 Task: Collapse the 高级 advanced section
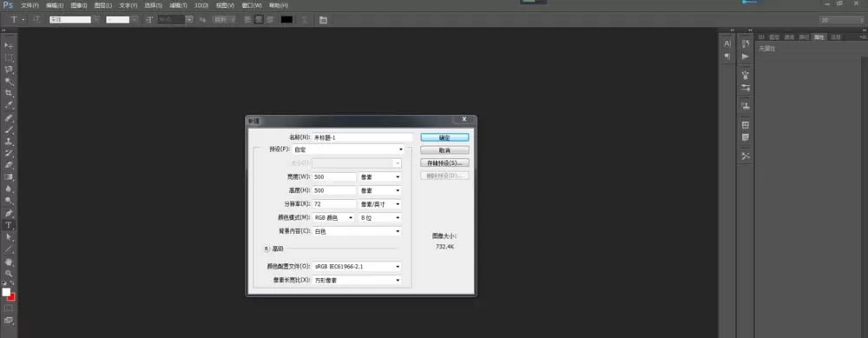[x=266, y=249]
